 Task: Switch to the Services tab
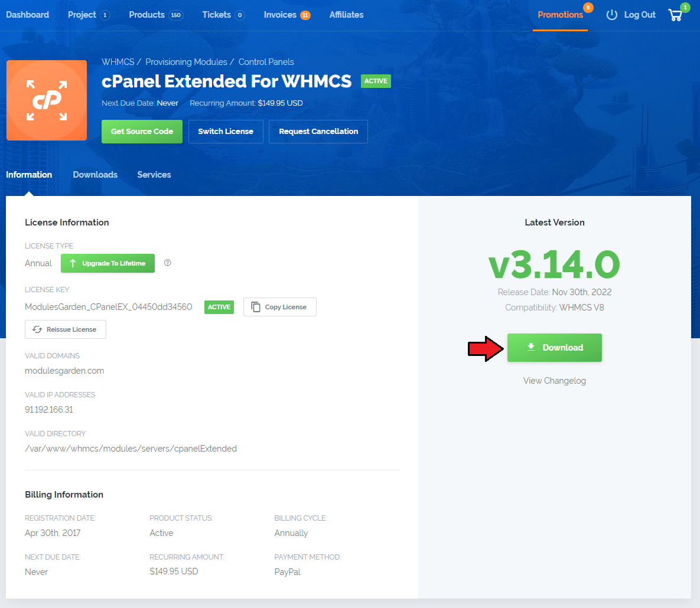coord(154,175)
